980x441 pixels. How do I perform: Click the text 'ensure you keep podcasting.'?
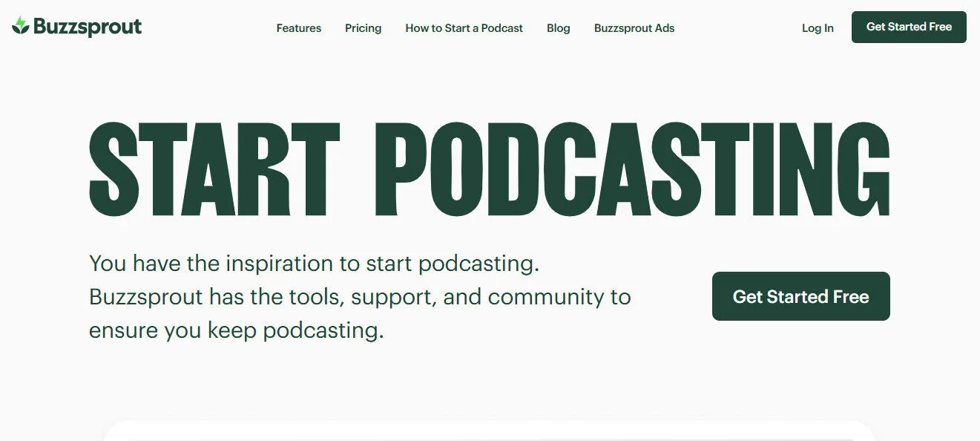[236, 330]
